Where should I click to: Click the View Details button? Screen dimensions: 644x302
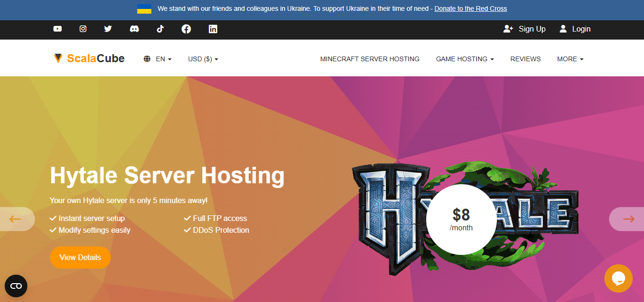(80, 257)
